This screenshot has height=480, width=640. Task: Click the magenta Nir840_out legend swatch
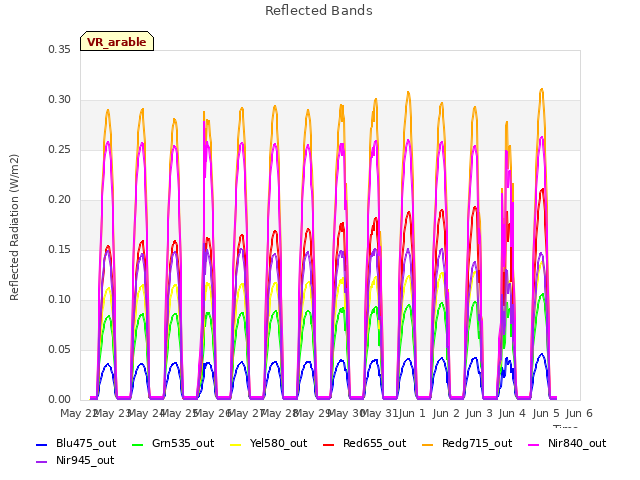click(534, 444)
